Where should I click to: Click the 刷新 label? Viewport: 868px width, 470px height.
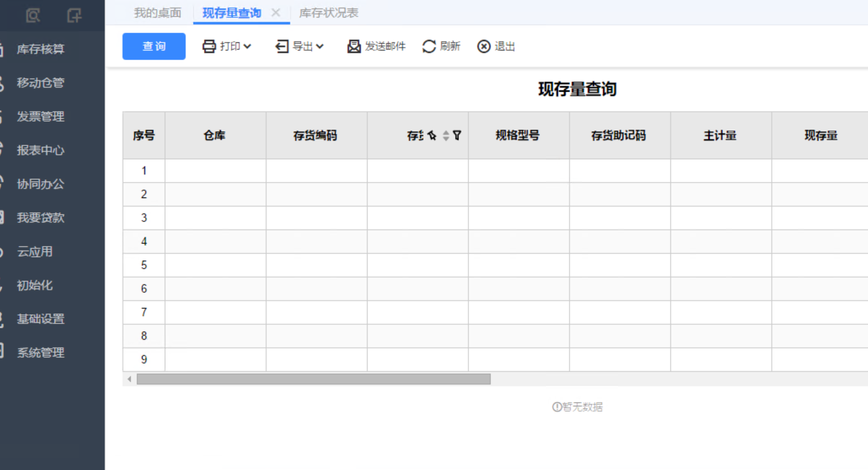click(x=450, y=46)
